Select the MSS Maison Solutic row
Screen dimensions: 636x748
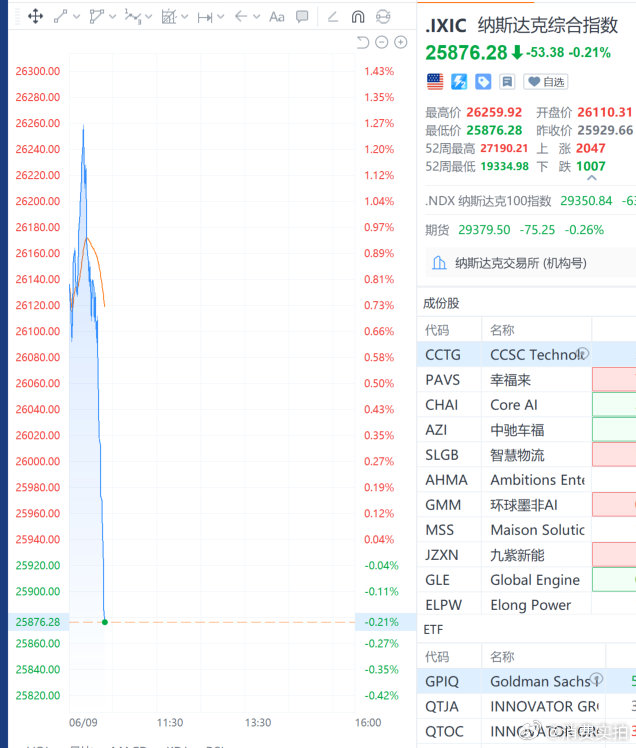click(x=526, y=530)
